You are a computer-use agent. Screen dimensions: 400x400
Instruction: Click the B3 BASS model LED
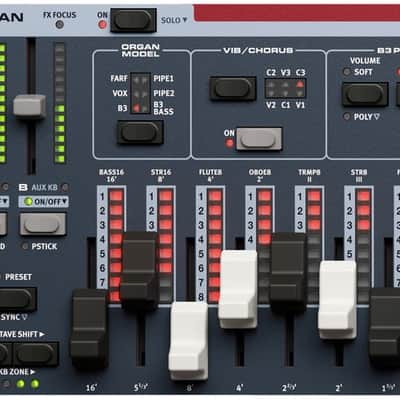tap(145, 108)
